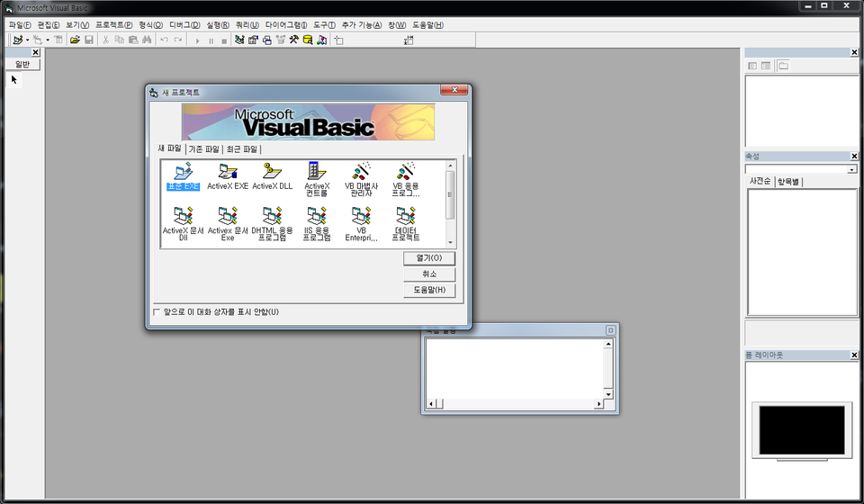The height and width of the screenshot is (504, 864).
Task: Click the Find binoculars toolbar icon
Action: click(x=147, y=40)
